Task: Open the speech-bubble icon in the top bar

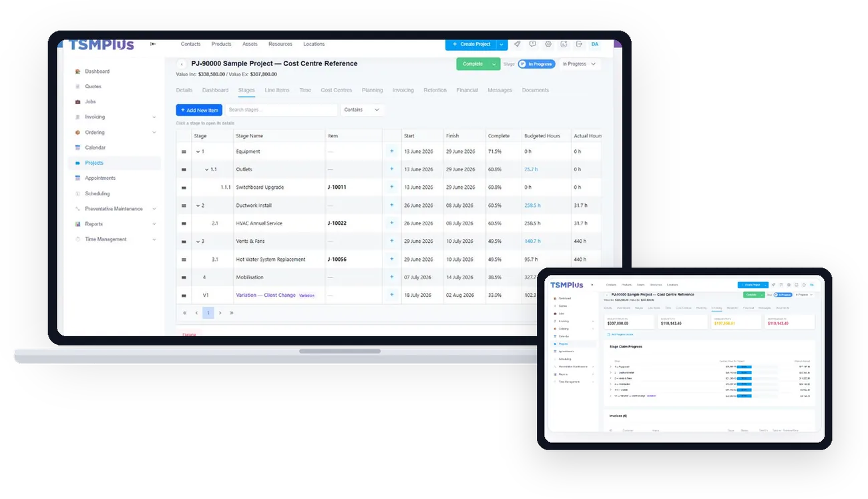Action: 533,44
